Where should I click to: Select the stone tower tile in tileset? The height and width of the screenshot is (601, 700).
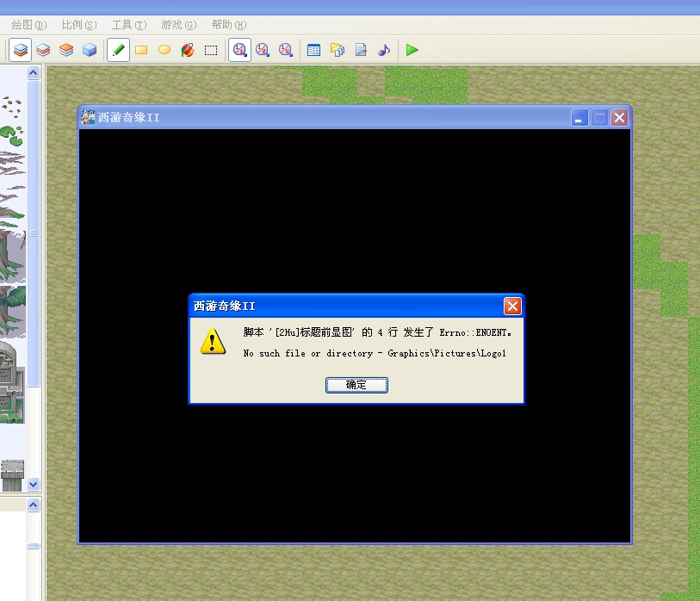pos(11,381)
